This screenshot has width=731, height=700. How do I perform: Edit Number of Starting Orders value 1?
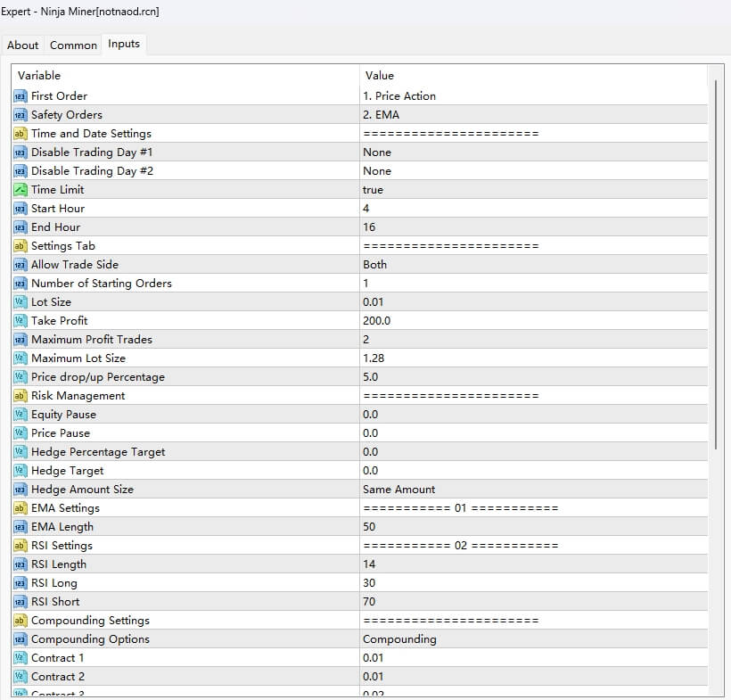pos(365,284)
